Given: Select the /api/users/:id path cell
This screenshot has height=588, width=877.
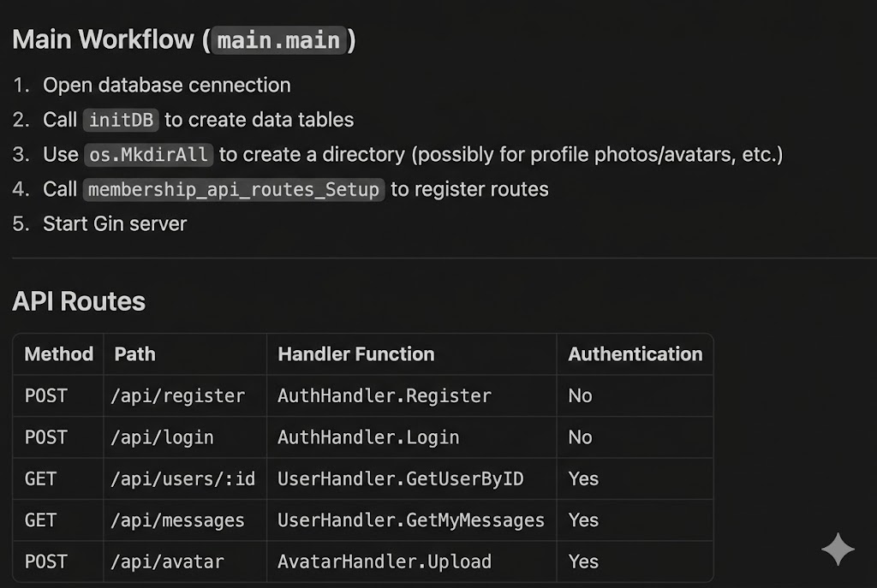Looking at the screenshot, I should (185, 478).
